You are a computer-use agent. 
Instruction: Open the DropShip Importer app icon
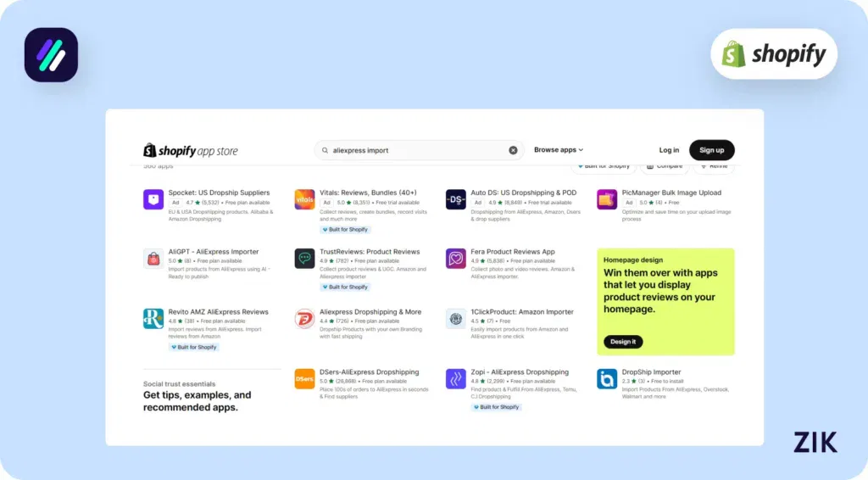coord(607,379)
